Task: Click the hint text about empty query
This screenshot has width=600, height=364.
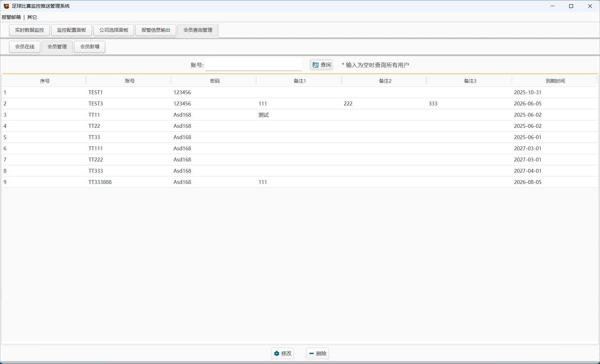Action: coord(376,65)
